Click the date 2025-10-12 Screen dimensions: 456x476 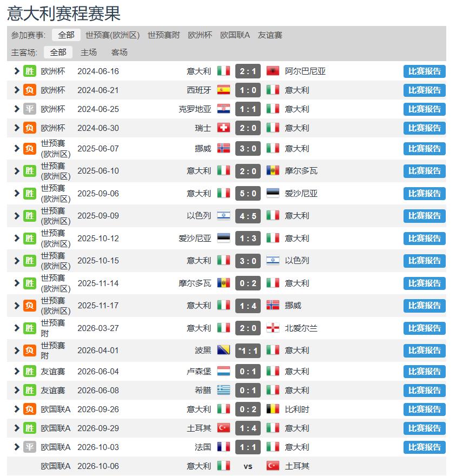tap(98, 239)
